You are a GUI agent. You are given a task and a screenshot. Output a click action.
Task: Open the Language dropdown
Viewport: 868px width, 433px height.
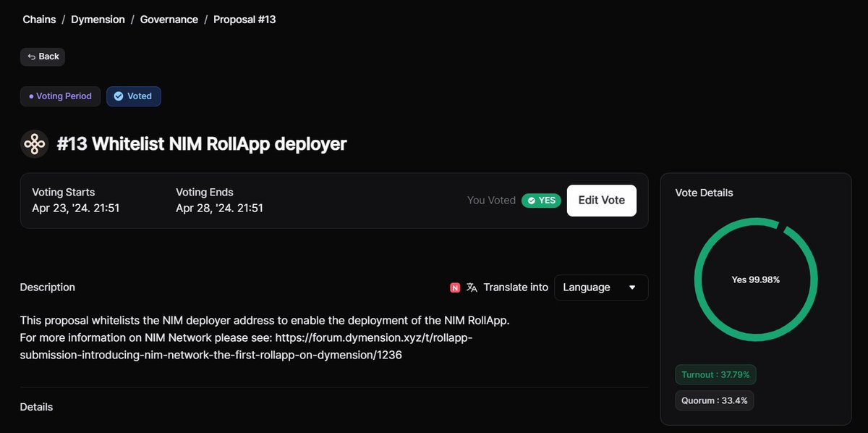point(601,287)
